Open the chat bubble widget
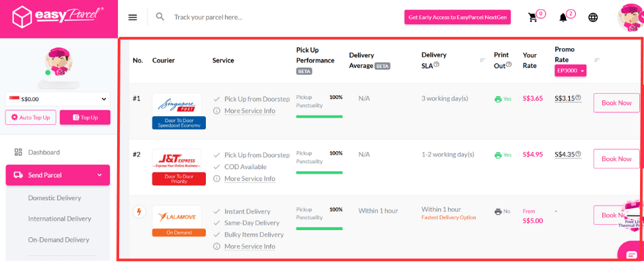 [631, 254]
